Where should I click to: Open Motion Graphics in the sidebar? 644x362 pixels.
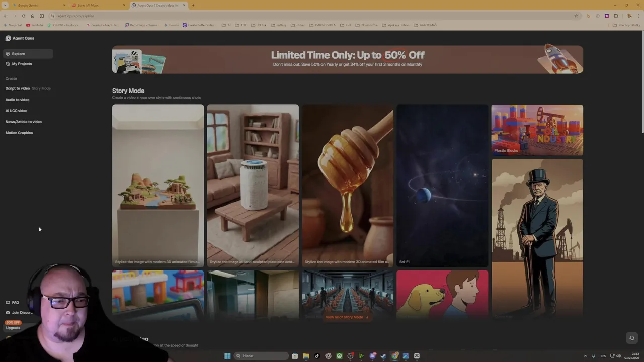click(19, 133)
